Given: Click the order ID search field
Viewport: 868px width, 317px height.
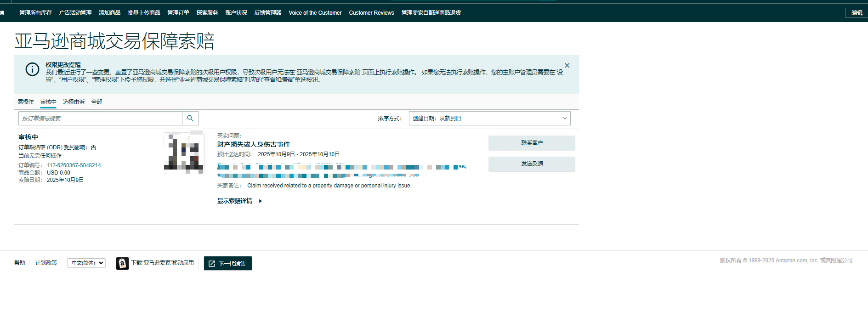Looking at the screenshot, I should [100, 119].
